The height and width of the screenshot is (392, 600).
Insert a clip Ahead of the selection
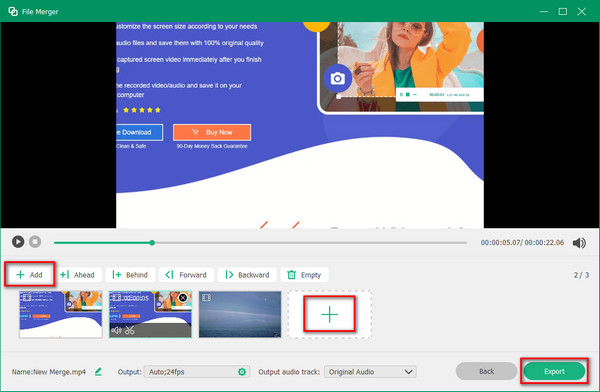click(78, 275)
